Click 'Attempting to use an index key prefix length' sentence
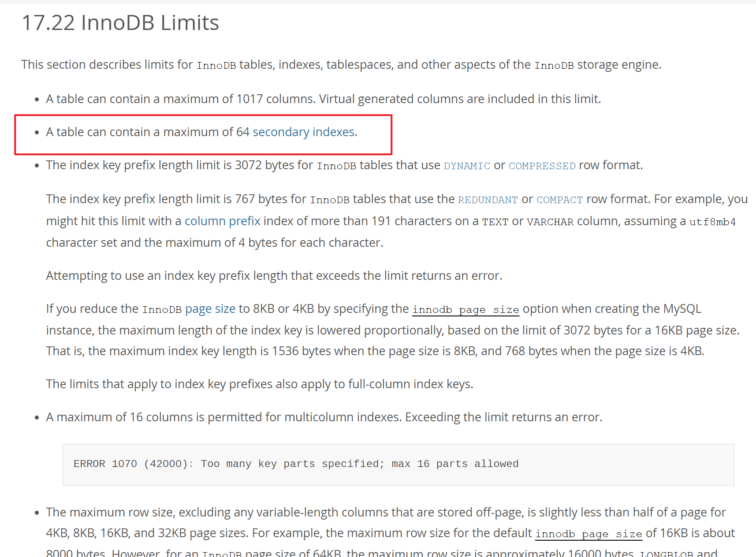756x557 pixels. tap(274, 276)
